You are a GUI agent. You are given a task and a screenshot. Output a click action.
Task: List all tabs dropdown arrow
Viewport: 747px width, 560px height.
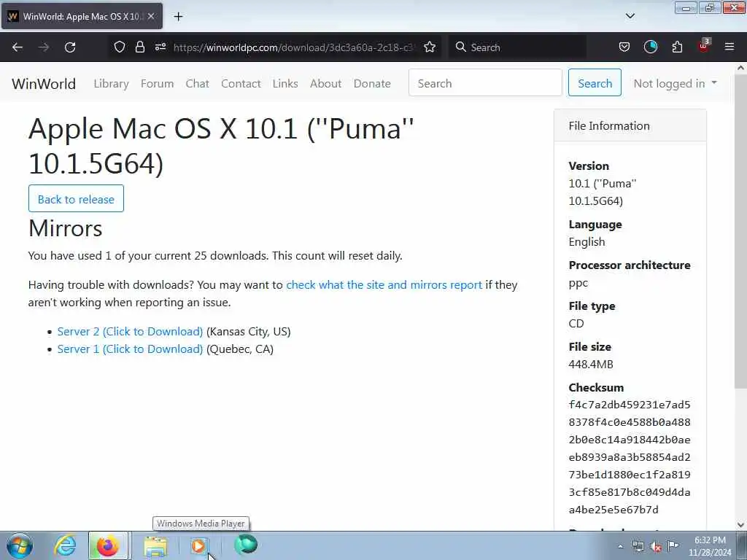630,16
